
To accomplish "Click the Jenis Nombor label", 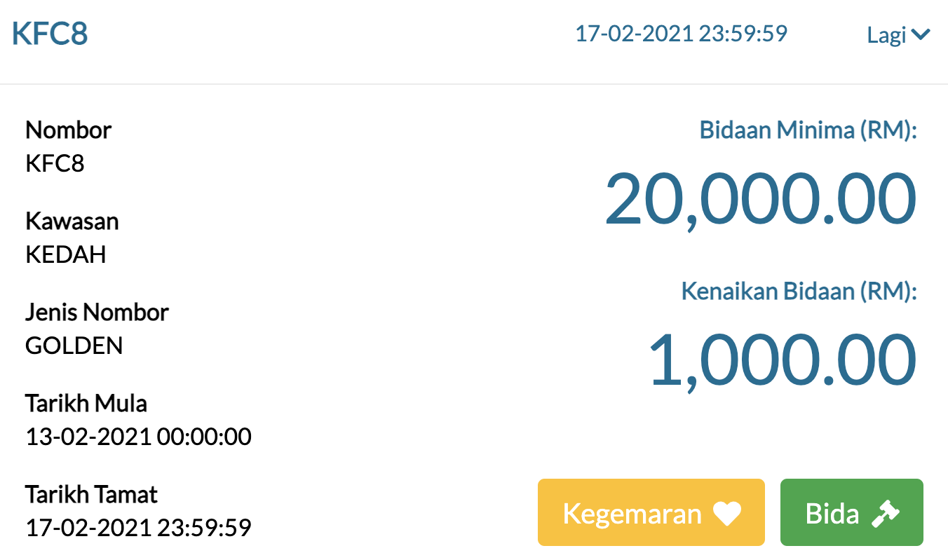I will point(97,312).
